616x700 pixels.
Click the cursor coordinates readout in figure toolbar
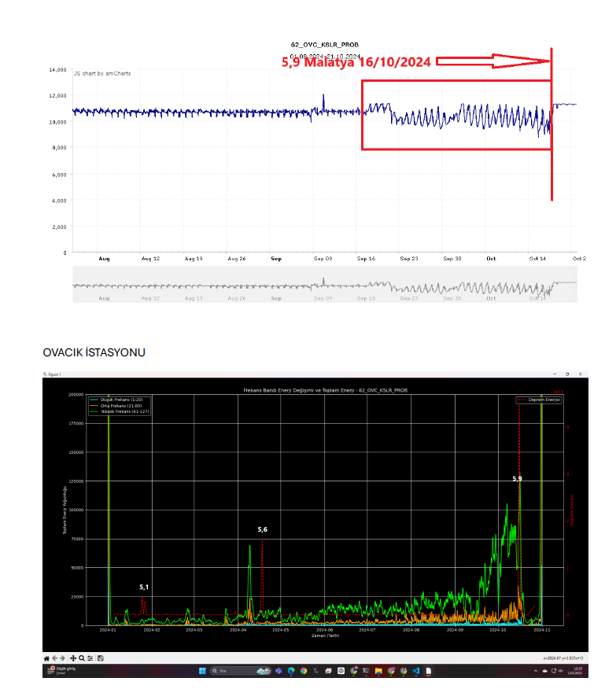point(563,658)
